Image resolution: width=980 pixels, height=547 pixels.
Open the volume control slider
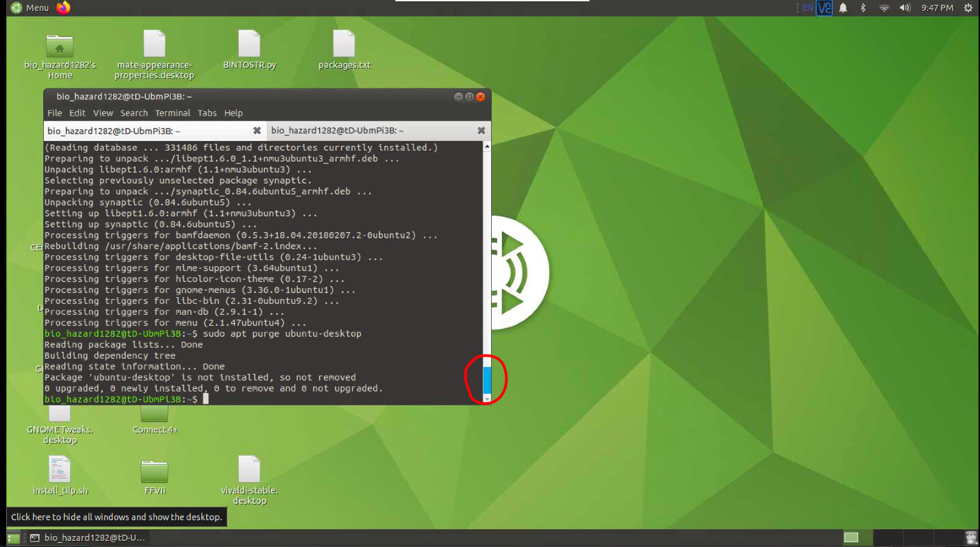tap(904, 8)
